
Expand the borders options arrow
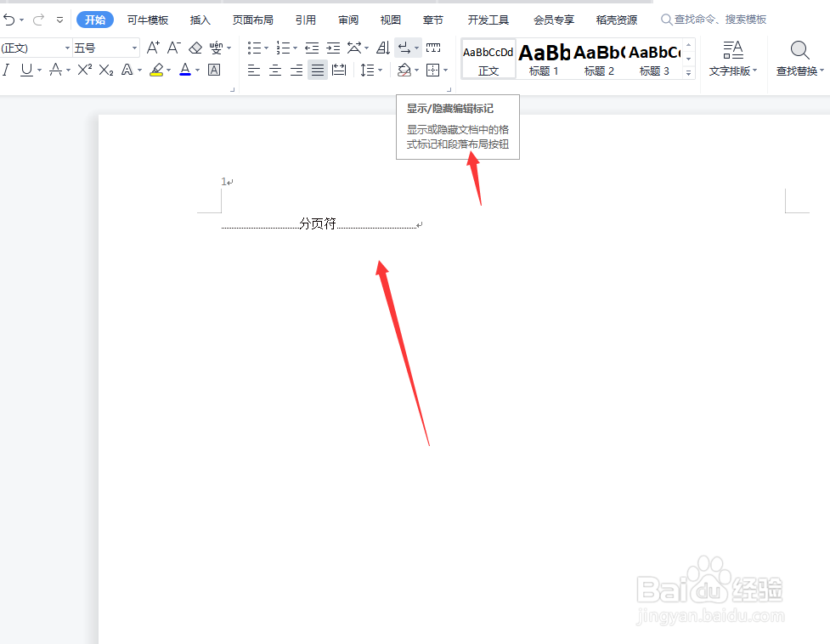pos(446,70)
